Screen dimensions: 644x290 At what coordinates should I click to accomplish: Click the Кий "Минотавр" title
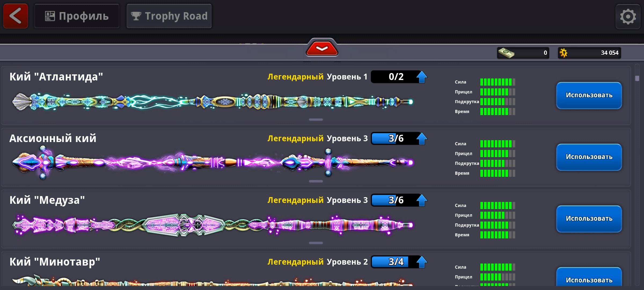pos(55,262)
